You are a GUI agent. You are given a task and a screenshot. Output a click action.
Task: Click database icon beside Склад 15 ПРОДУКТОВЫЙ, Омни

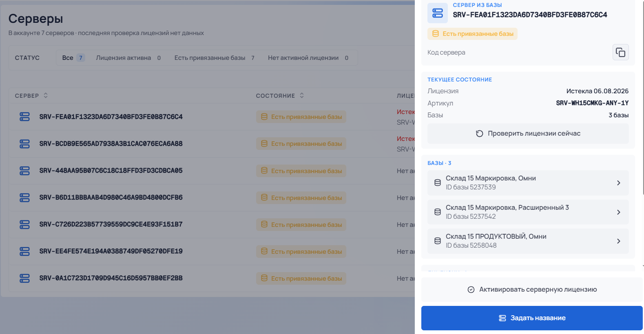tap(437, 241)
